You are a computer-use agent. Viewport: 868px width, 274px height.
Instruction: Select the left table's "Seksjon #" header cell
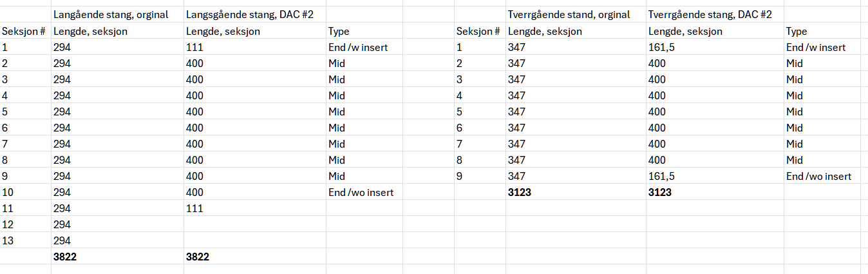24,31
